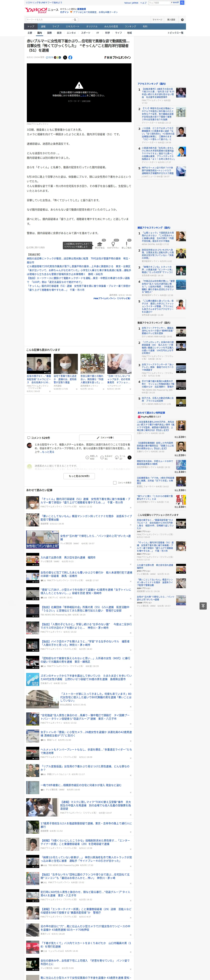The image size is (210, 980).
Task: Share the article on X (Twitter)
Action: [65, 57]
